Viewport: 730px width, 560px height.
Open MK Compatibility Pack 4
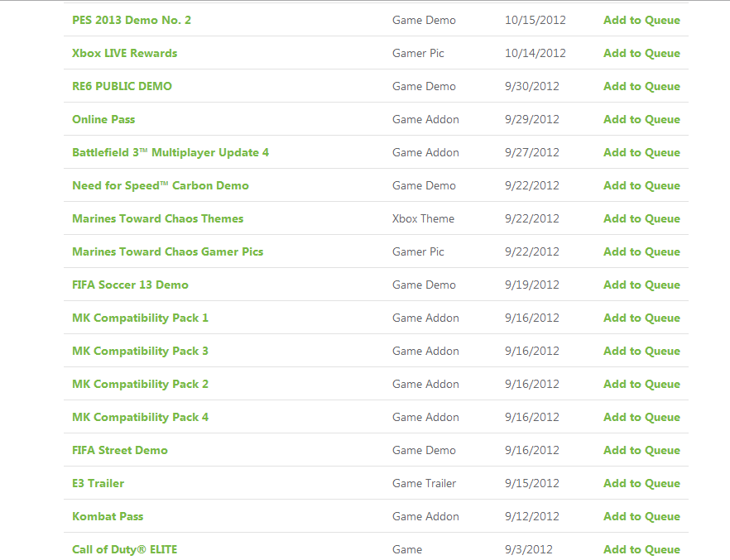tap(140, 417)
